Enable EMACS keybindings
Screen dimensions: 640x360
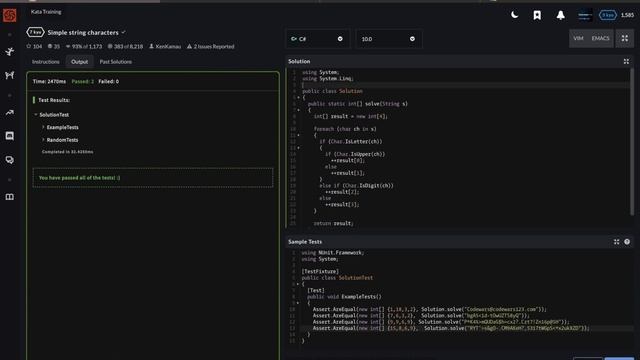600,38
